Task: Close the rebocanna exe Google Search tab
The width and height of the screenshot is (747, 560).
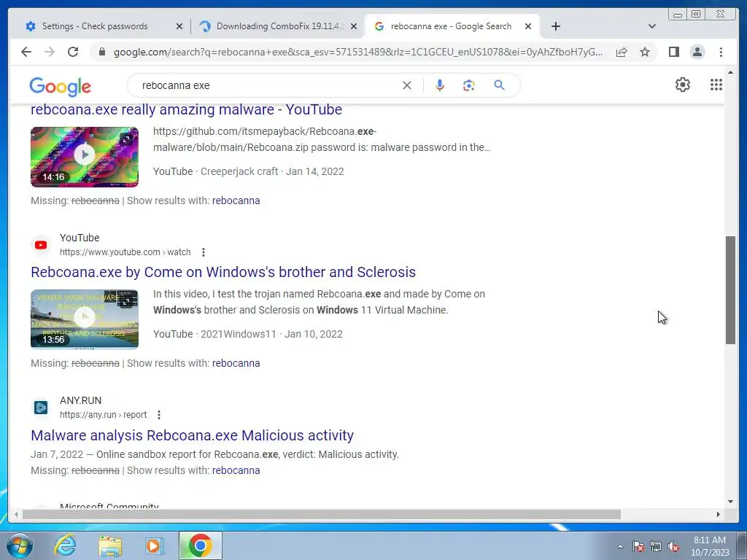Action: 528,26
